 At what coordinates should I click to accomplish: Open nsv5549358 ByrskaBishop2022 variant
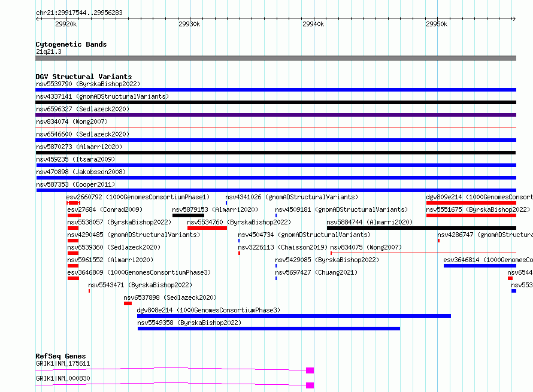pos(189,323)
